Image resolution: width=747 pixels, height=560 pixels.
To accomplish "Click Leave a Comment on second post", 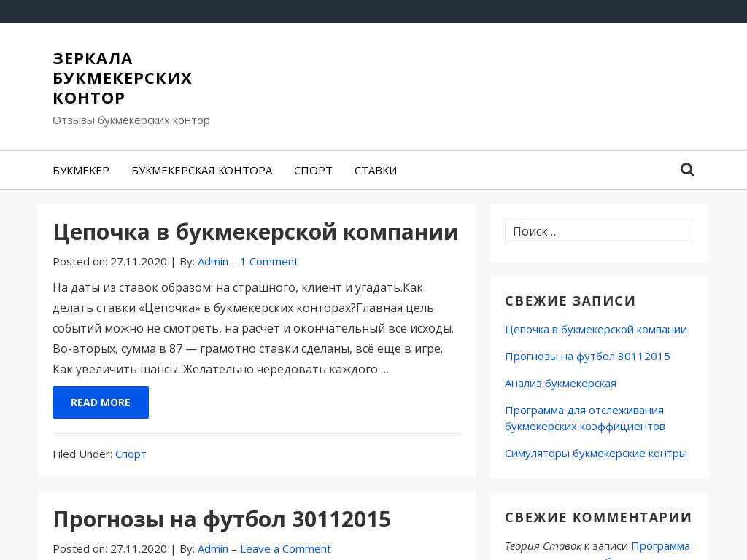I will click(x=285, y=548).
